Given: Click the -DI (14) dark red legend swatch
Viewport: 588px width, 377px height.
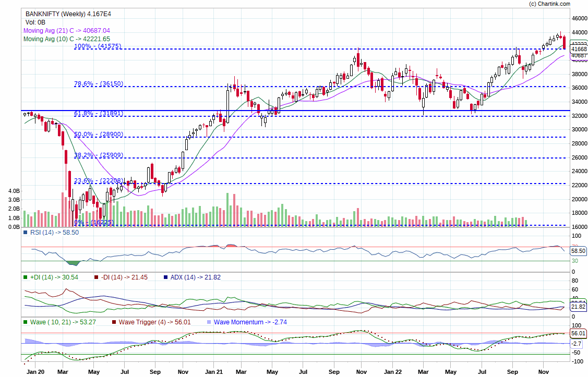Looking at the screenshot, I should click(97, 277).
